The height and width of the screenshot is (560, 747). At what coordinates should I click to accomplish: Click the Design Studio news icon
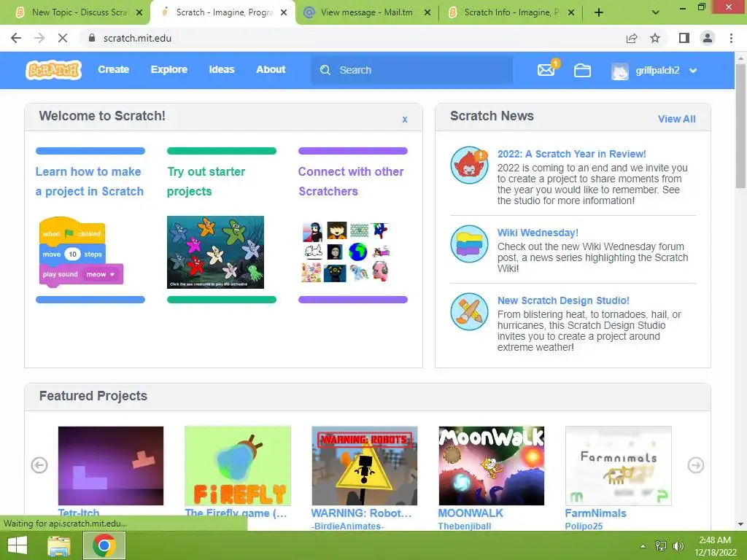coord(469,311)
